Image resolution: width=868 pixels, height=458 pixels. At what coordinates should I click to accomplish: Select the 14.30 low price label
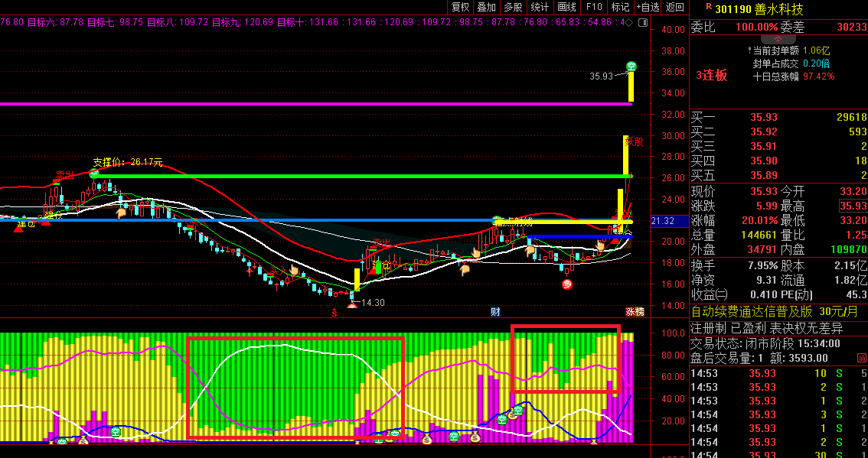[371, 303]
